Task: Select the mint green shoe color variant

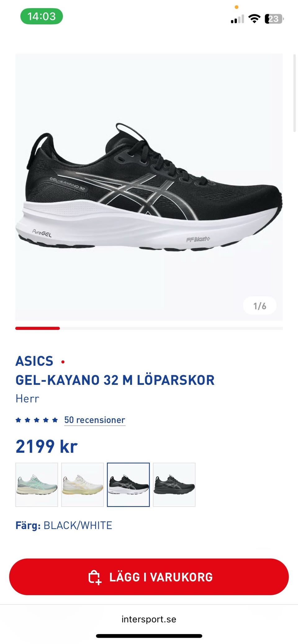Action: tap(37, 485)
